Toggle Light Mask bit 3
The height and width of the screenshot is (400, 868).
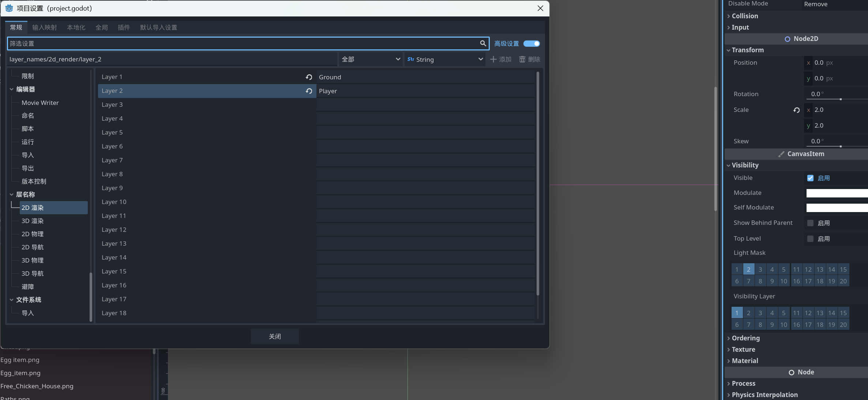[760, 269]
